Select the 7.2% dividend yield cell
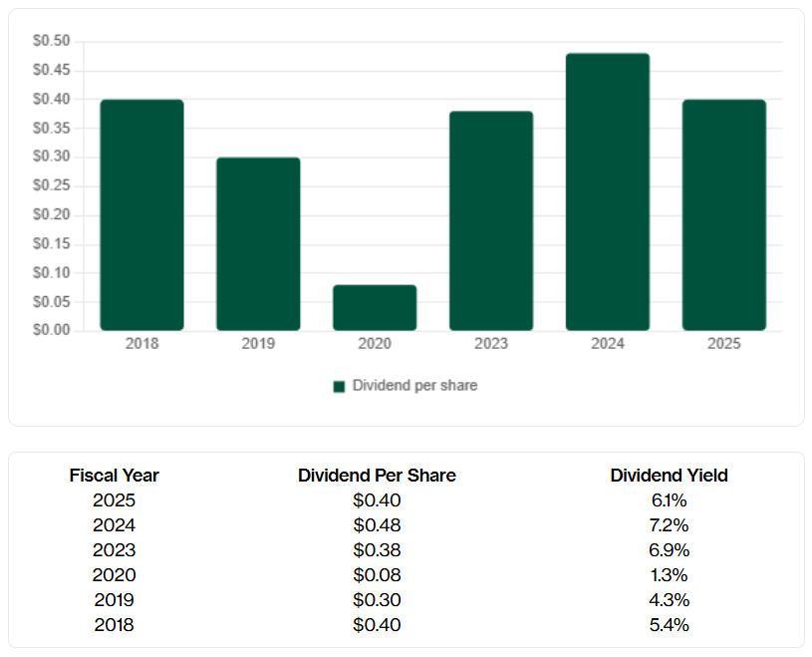The image size is (812, 657). [669, 525]
